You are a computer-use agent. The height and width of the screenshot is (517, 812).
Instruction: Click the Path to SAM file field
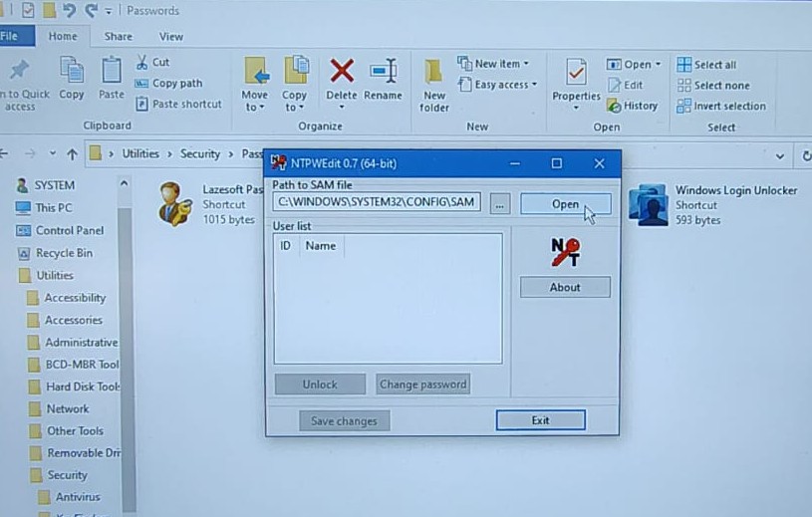[x=377, y=203]
